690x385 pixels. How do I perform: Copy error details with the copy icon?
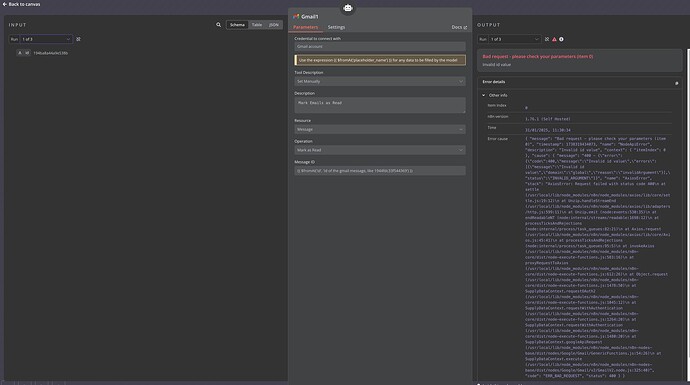pyautogui.click(x=676, y=83)
